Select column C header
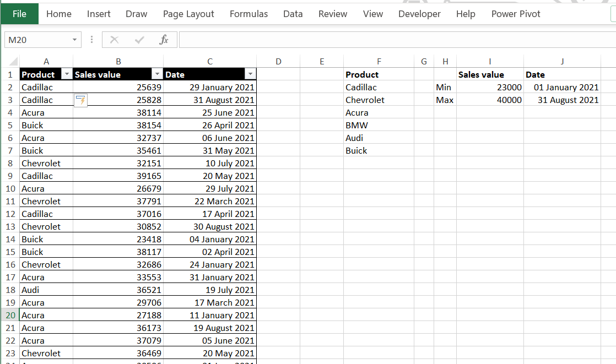Screen dimensions: 616x364 point(210,61)
